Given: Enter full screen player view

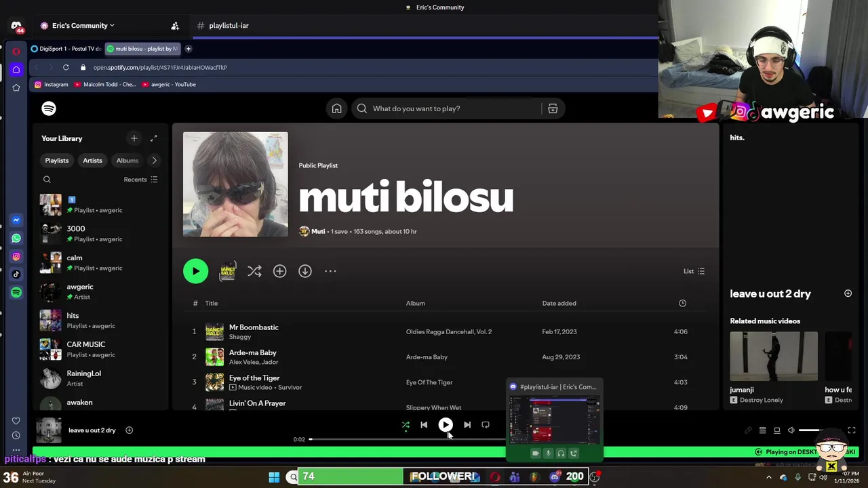Looking at the screenshot, I should tap(852, 430).
